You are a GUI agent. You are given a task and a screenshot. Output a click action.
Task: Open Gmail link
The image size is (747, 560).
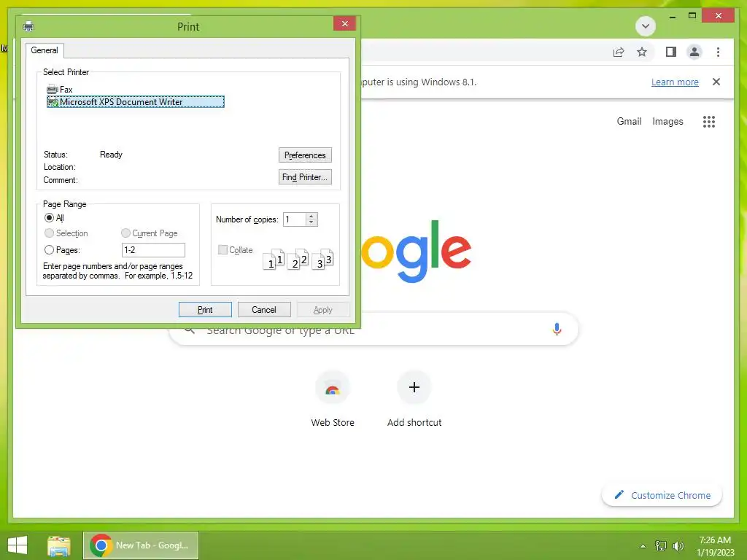pos(629,122)
